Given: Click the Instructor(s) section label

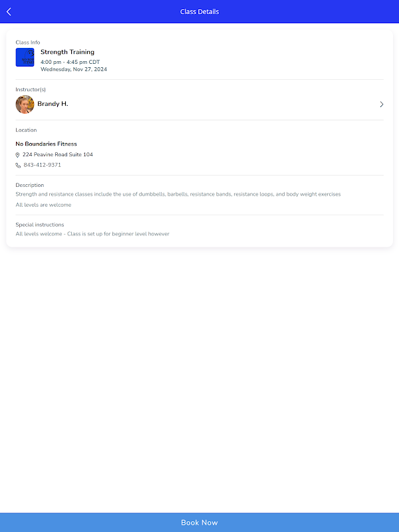Looking at the screenshot, I should tap(31, 89).
